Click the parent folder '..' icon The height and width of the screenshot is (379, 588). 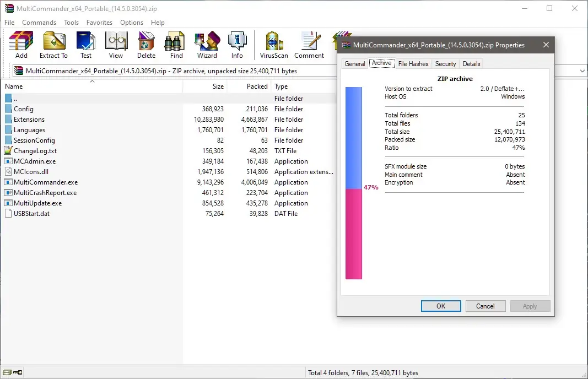pyautogui.click(x=8, y=98)
